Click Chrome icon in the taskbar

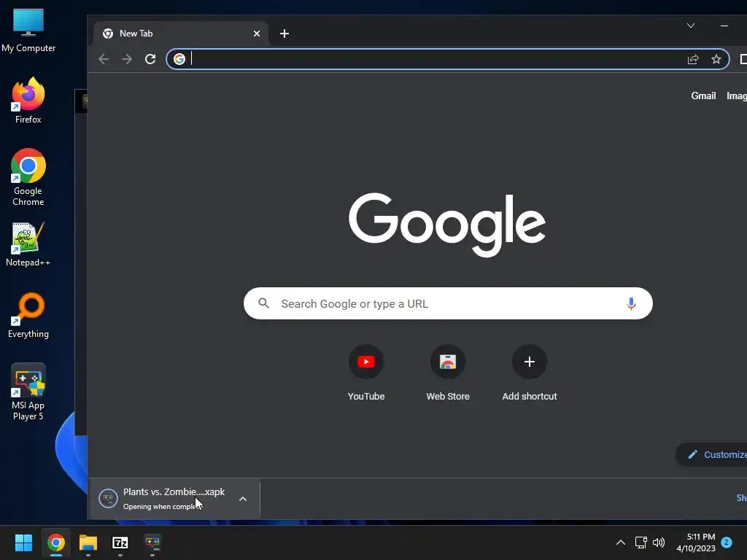pyautogui.click(x=55, y=542)
